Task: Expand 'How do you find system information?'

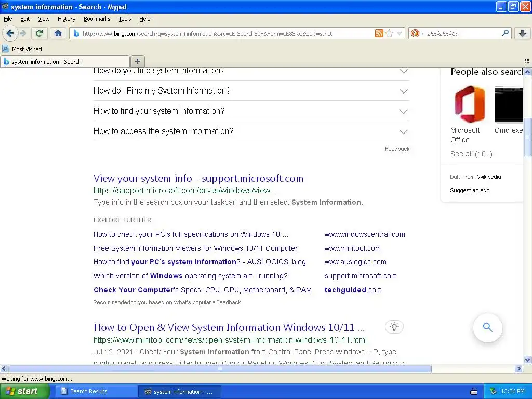Action: pyautogui.click(x=251, y=71)
